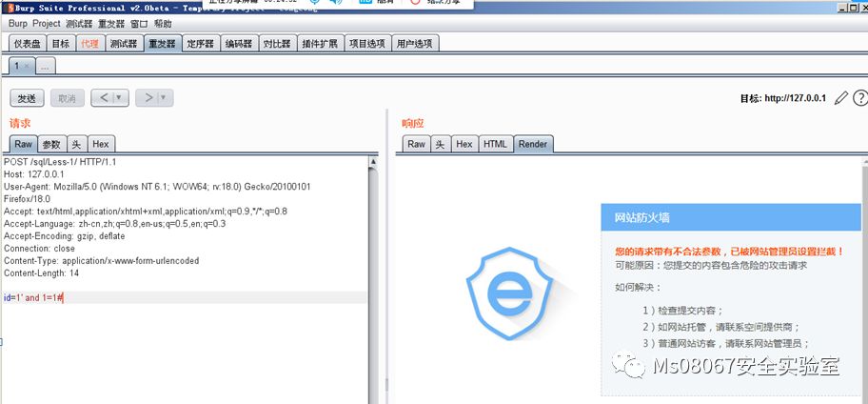Select the request 参数 tab
The width and height of the screenshot is (868, 404).
pos(52,144)
